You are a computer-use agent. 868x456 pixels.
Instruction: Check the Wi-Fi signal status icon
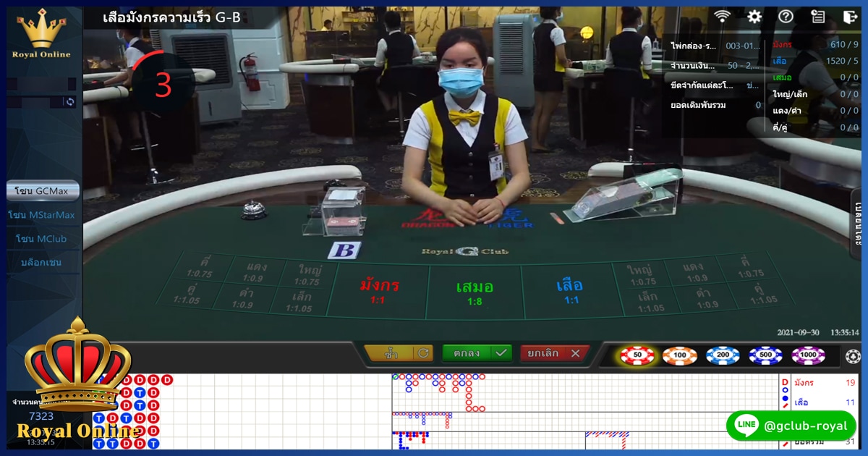click(722, 17)
